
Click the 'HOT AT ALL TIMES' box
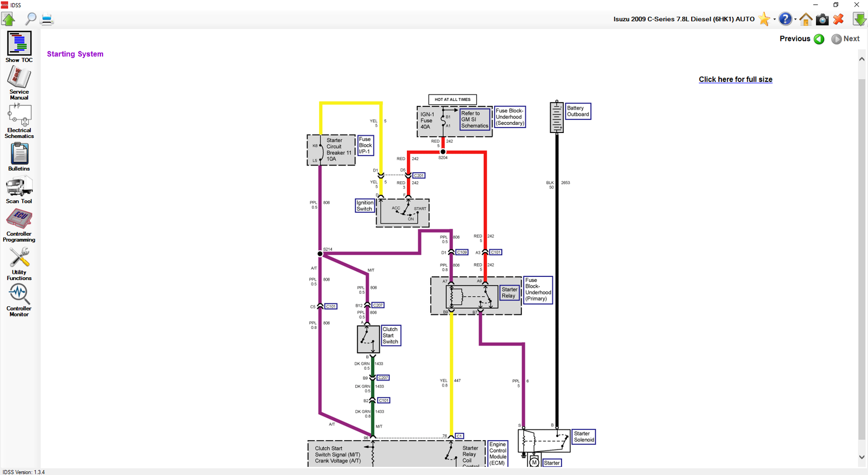(452, 99)
